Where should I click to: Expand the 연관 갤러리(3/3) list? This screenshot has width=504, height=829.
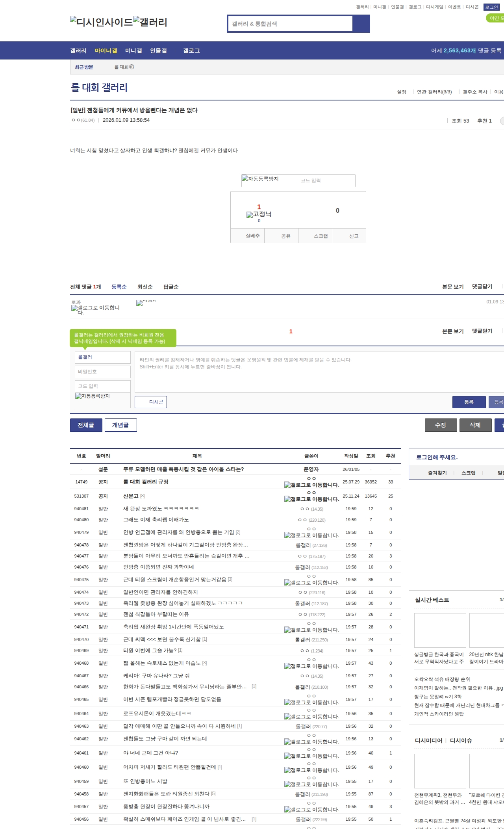(x=434, y=92)
